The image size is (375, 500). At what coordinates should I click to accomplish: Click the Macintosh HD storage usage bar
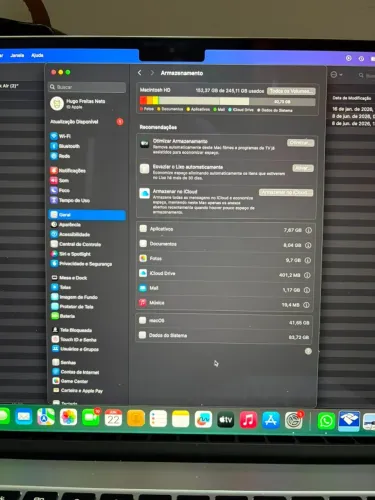point(227,101)
